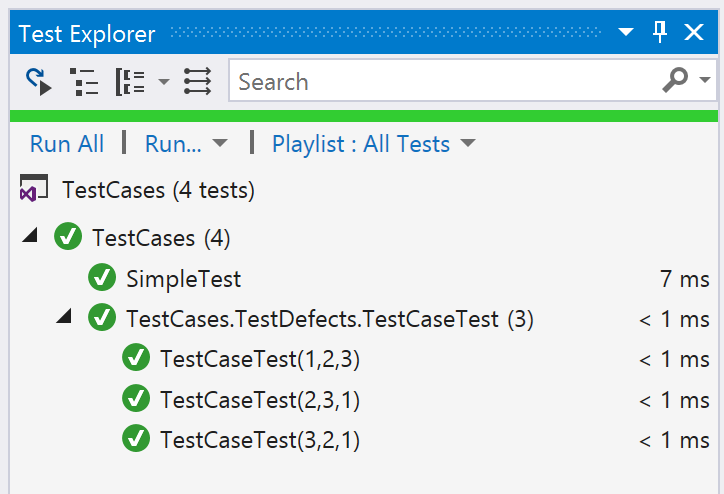This screenshot has height=494, width=724.
Task: Select the SimpleTest entry
Action: pos(183,279)
